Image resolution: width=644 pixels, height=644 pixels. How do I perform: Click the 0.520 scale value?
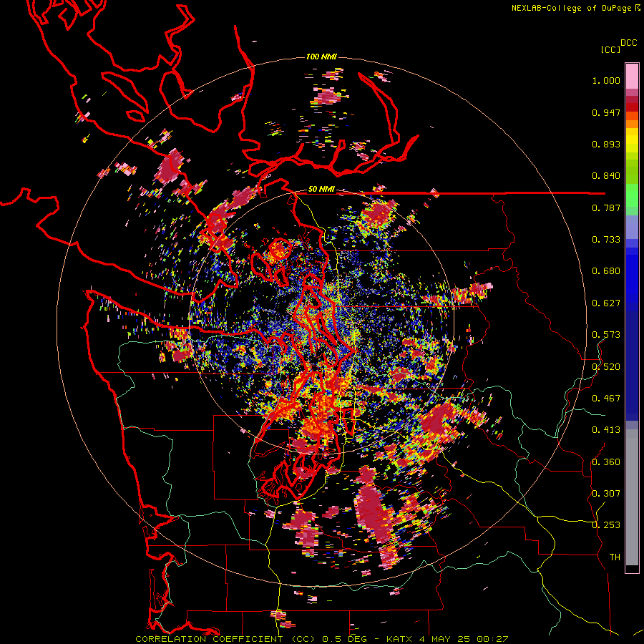[x=606, y=367]
